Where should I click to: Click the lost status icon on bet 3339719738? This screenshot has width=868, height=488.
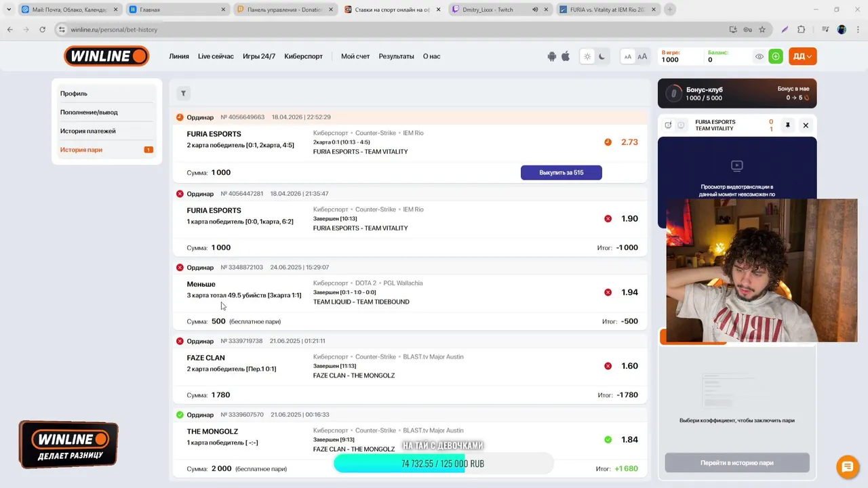pyautogui.click(x=180, y=341)
